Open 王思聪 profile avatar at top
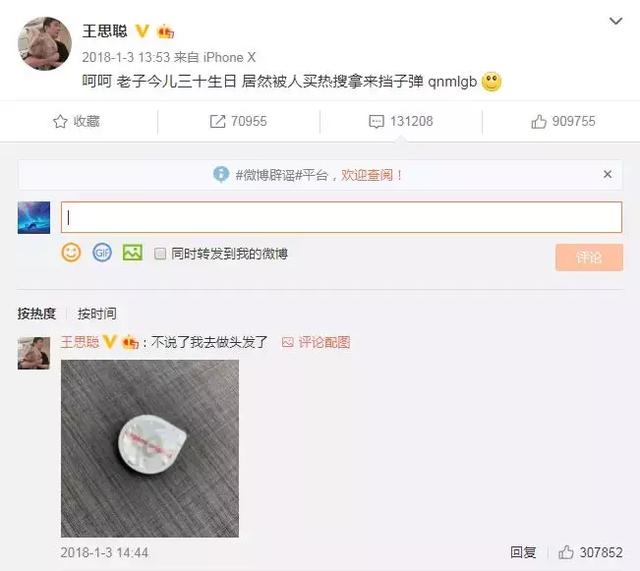This screenshot has height=571, width=640. [x=44, y=43]
